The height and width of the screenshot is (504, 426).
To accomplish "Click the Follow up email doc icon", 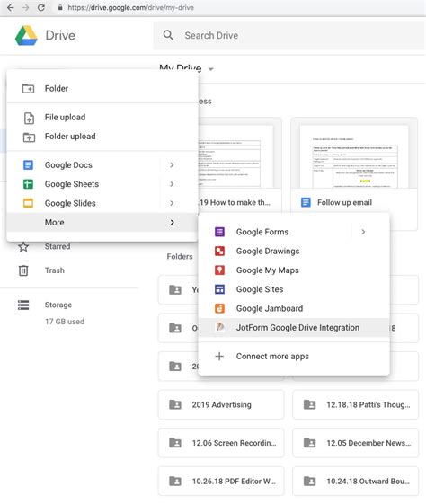I will click(x=306, y=202).
